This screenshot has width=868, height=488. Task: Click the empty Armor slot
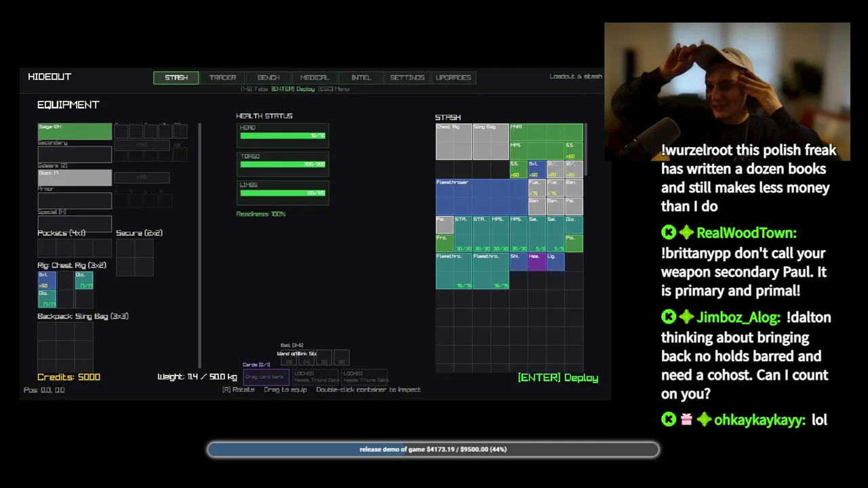(x=75, y=201)
